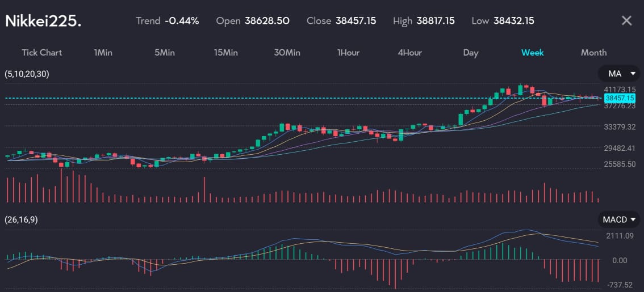Choose the 15Min timeframe
The height and width of the screenshot is (292, 644).
coord(226,53)
